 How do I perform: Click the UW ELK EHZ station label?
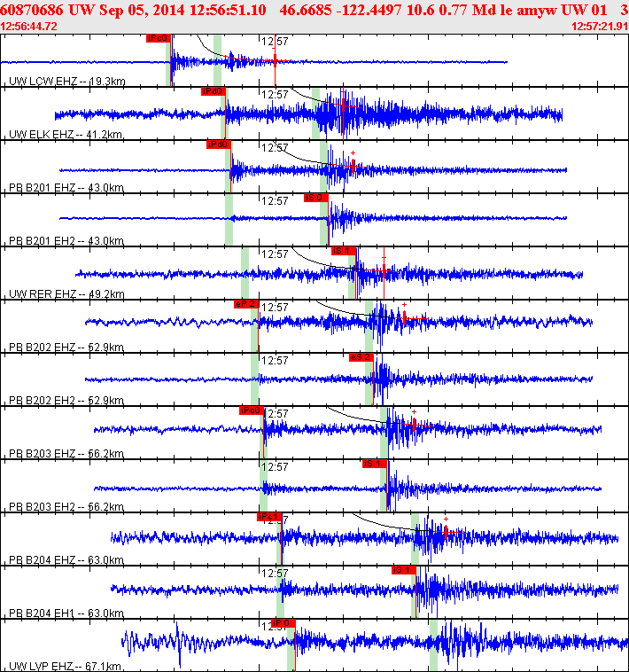coord(66,135)
